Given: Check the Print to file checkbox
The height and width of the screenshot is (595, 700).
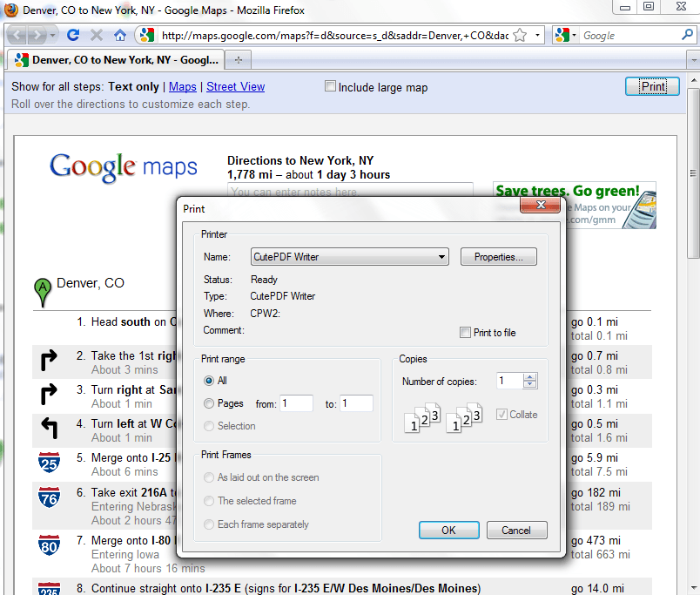Looking at the screenshot, I should click(465, 332).
